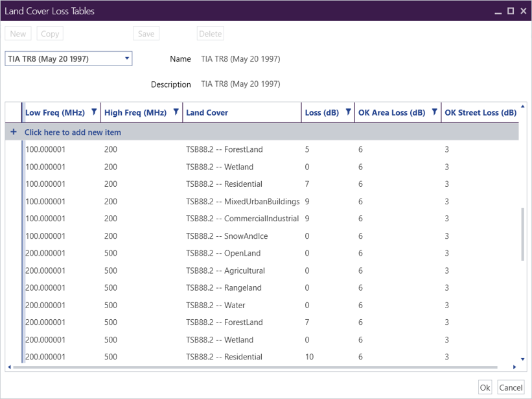The image size is (532, 399).
Task: Open filter for OK Area Loss column
Action: tap(434, 112)
